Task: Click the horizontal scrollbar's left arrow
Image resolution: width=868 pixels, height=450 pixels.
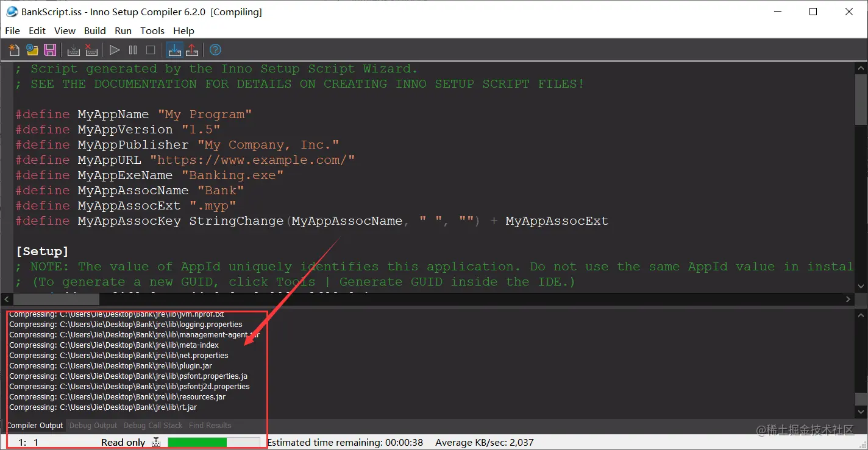Action: (7, 299)
